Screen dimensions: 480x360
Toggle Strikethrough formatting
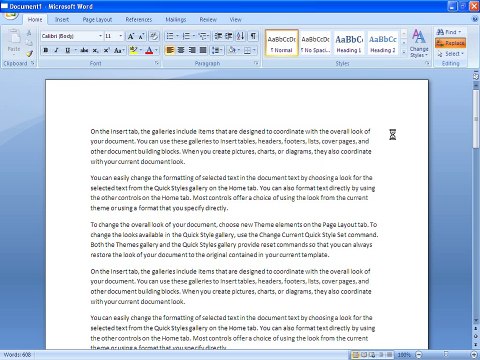tap(84, 50)
